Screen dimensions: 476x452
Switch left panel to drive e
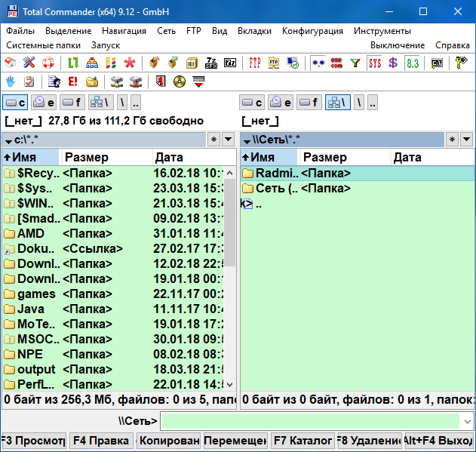tap(45, 103)
